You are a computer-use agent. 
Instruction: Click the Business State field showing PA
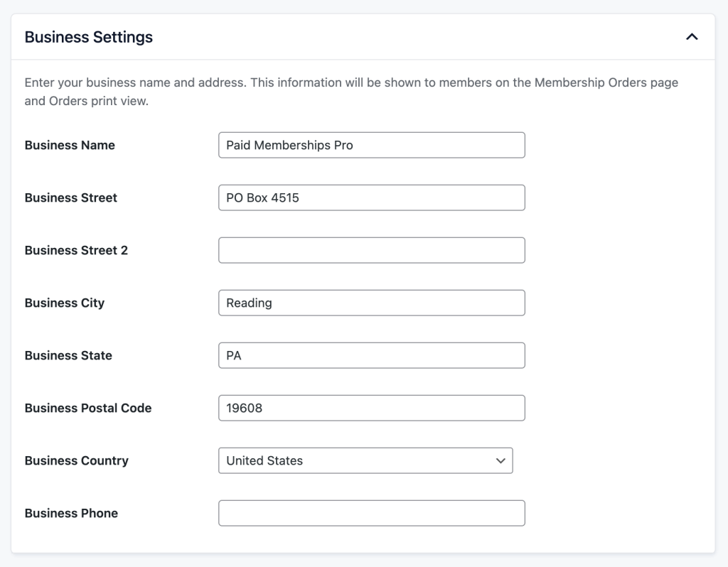point(371,355)
